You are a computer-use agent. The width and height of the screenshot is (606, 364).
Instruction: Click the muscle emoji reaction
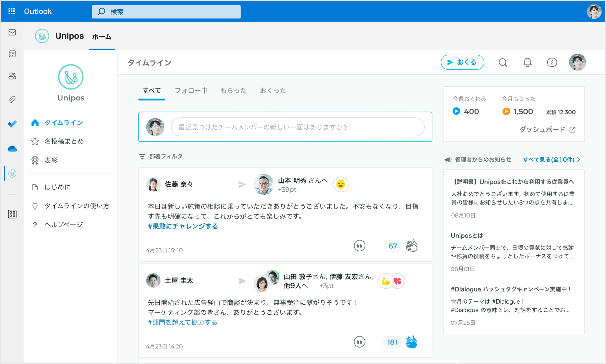386,281
